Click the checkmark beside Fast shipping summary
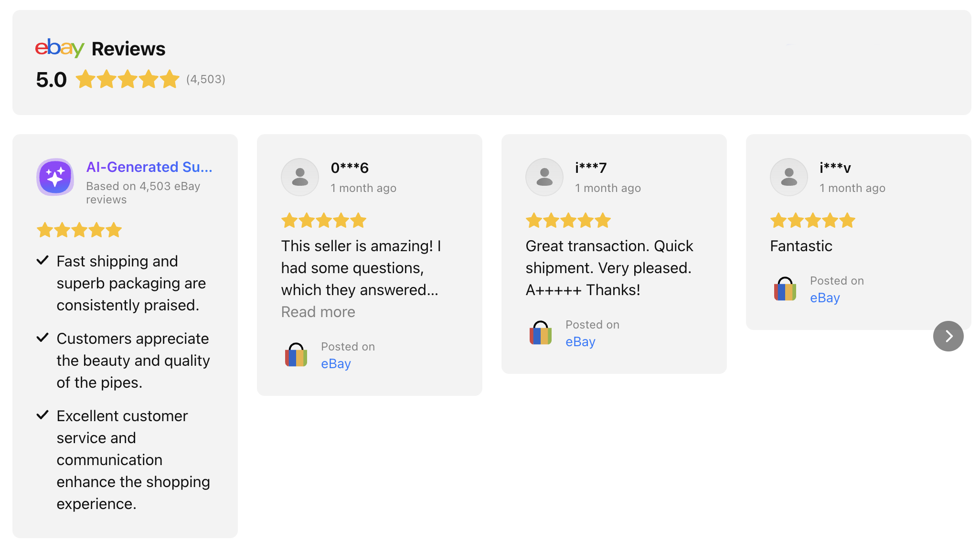 (x=43, y=261)
